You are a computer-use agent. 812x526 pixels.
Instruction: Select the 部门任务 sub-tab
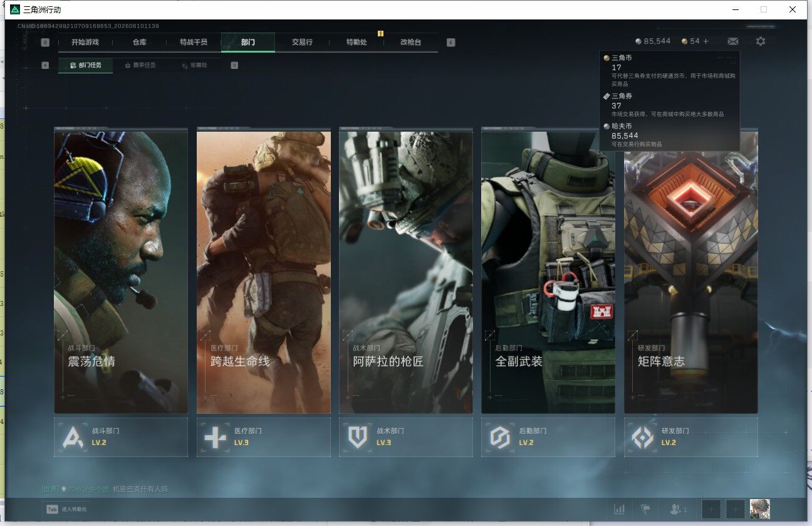pyautogui.click(x=86, y=65)
